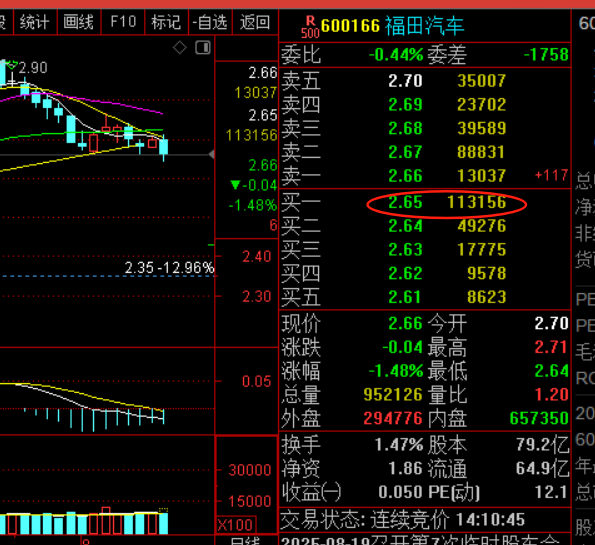595x545 pixels.
Task: Click the 最高 high price 2.71
Action: click(551, 347)
